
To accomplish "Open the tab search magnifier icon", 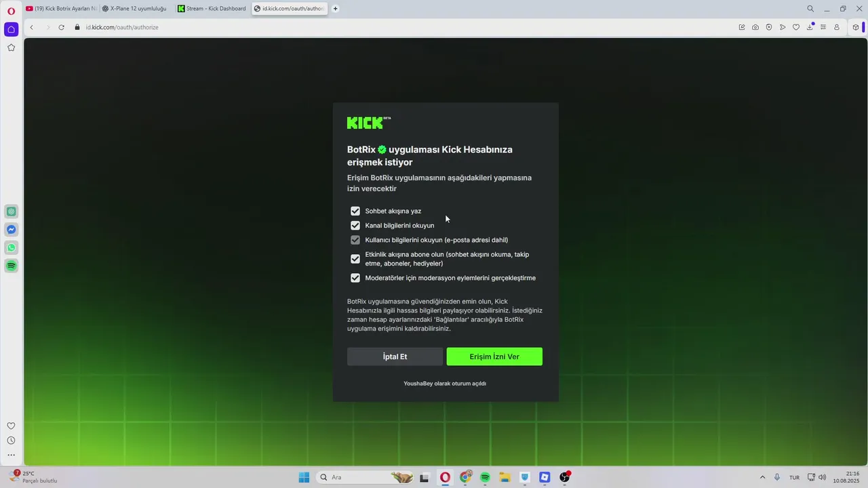I will [810, 9].
